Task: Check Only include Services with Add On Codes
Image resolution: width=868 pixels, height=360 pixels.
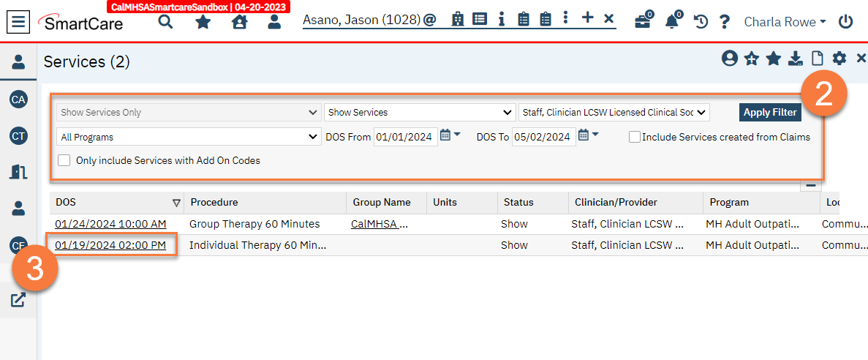Action: click(64, 160)
